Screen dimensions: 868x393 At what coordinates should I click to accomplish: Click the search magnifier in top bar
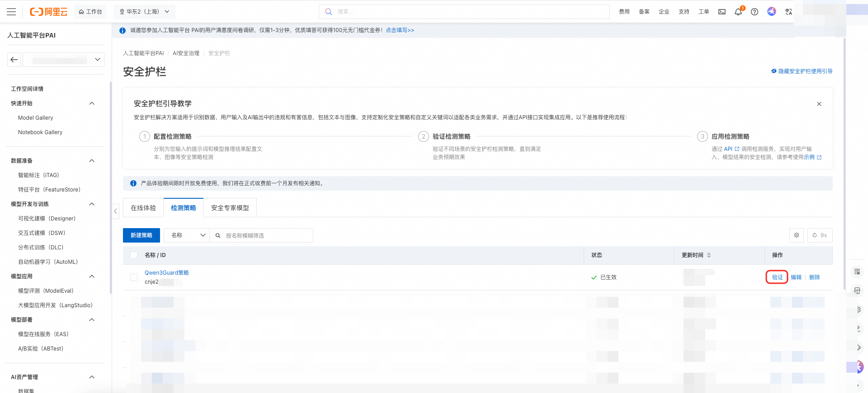(329, 12)
